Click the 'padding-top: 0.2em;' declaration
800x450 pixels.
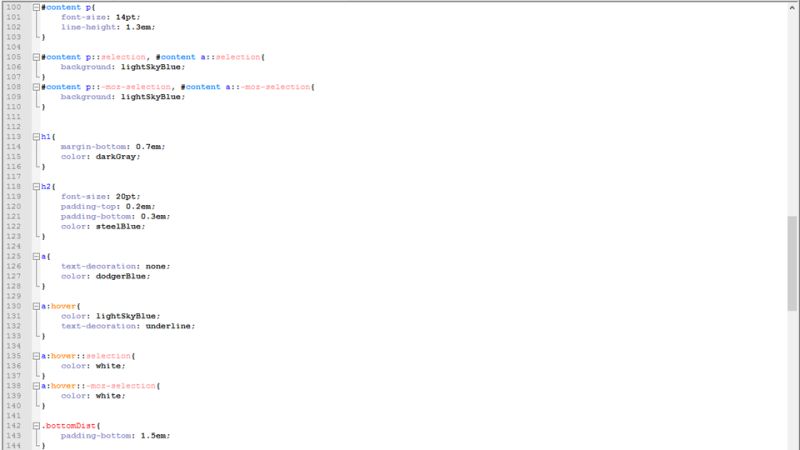(x=108, y=207)
